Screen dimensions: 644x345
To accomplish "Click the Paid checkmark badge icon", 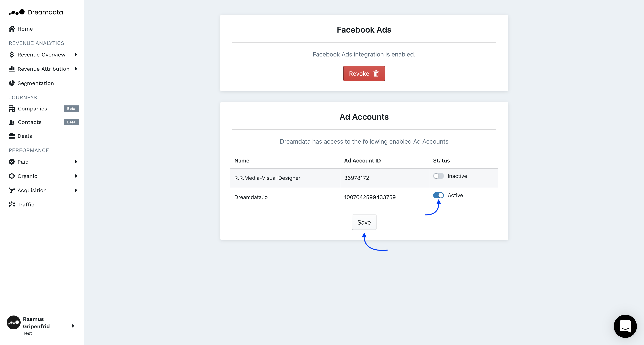I will coord(12,162).
